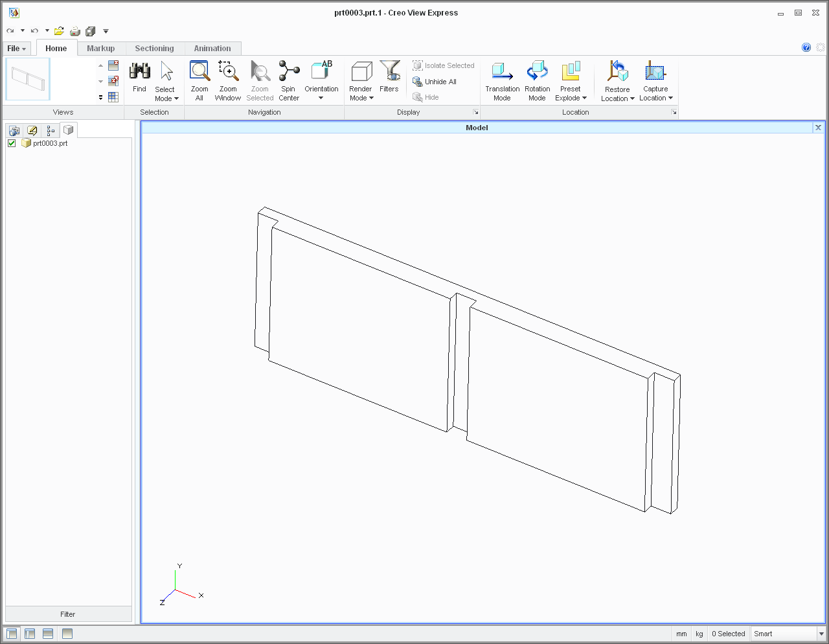The height and width of the screenshot is (644, 829).
Task: Open the help question mark icon
Action: click(806, 47)
